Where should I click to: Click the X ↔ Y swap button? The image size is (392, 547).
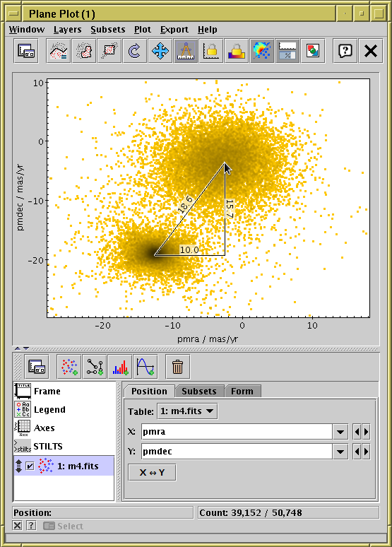click(152, 472)
